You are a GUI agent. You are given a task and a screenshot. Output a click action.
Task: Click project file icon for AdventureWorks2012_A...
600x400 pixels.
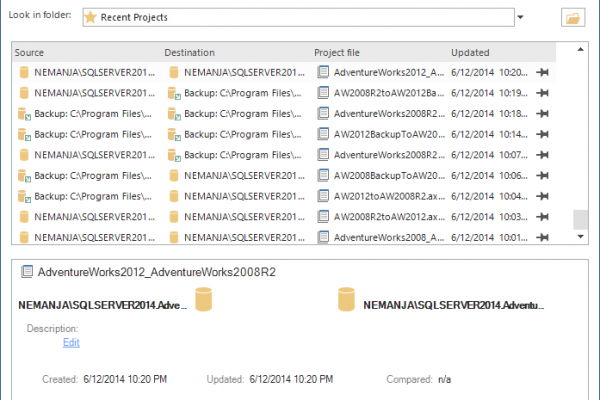[x=323, y=72]
